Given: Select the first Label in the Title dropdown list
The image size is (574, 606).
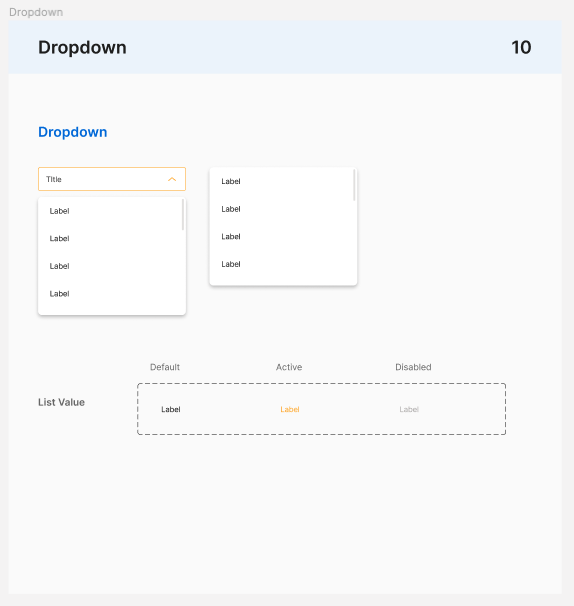Looking at the screenshot, I should click(59, 211).
